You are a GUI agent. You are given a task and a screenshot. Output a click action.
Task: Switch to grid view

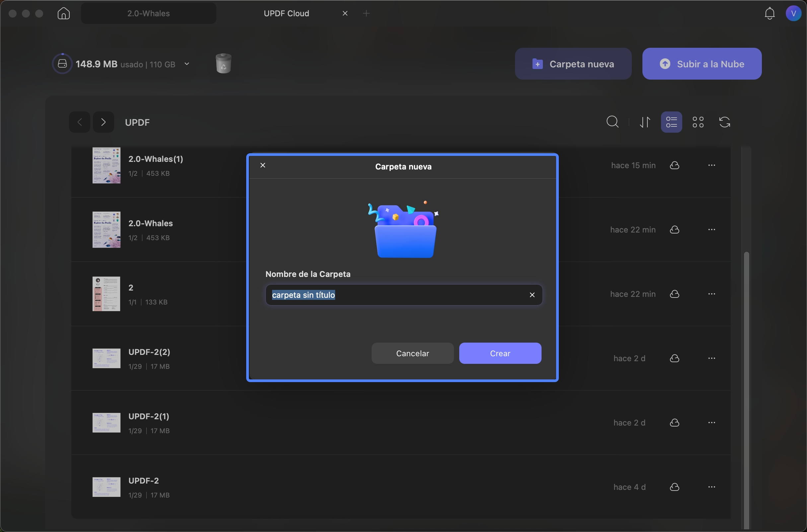(x=698, y=122)
